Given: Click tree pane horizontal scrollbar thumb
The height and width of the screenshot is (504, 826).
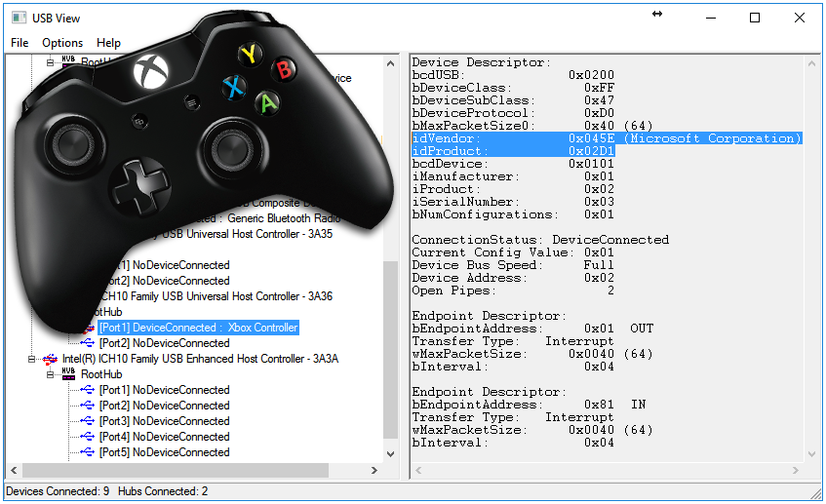Looking at the screenshot, I should pos(176,470).
